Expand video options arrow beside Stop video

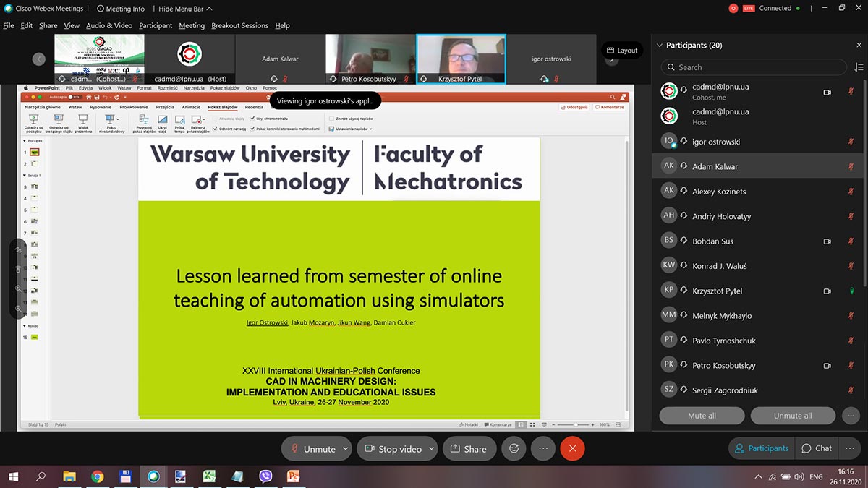(x=431, y=448)
